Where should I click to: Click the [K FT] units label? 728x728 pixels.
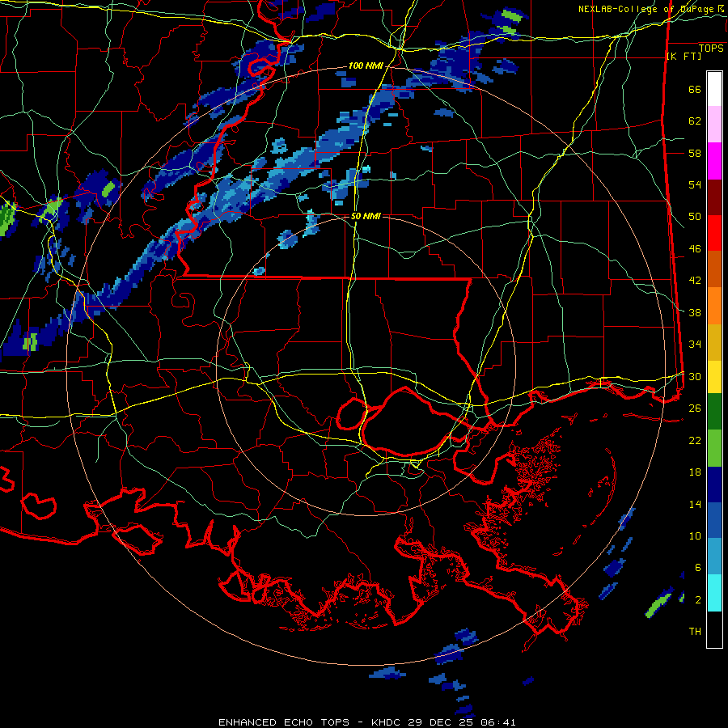point(684,56)
